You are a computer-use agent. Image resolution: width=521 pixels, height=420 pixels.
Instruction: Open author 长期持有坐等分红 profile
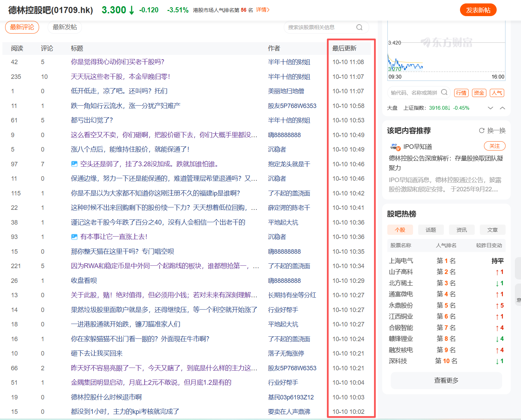[x=292, y=295]
